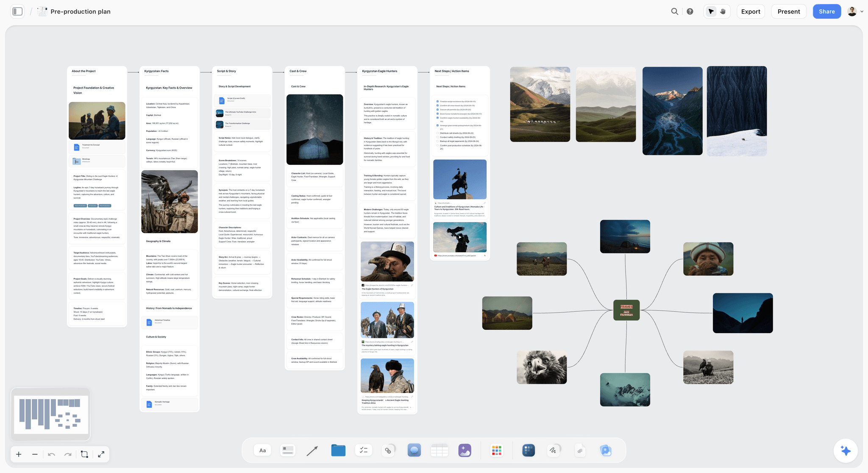Add a blue folder board
The image size is (868, 473).
pyautogui.click(x=338, y=450)
